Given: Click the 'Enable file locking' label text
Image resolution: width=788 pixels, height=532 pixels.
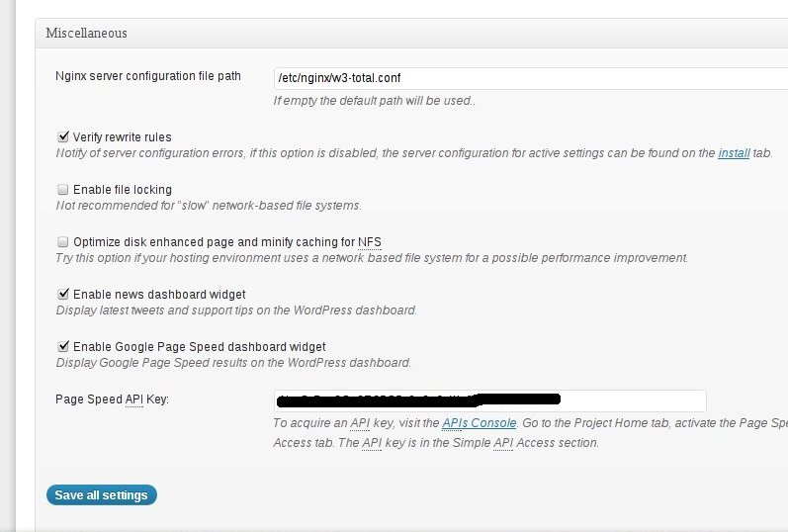Looking at the screenshot, I should tap(122, 190).
